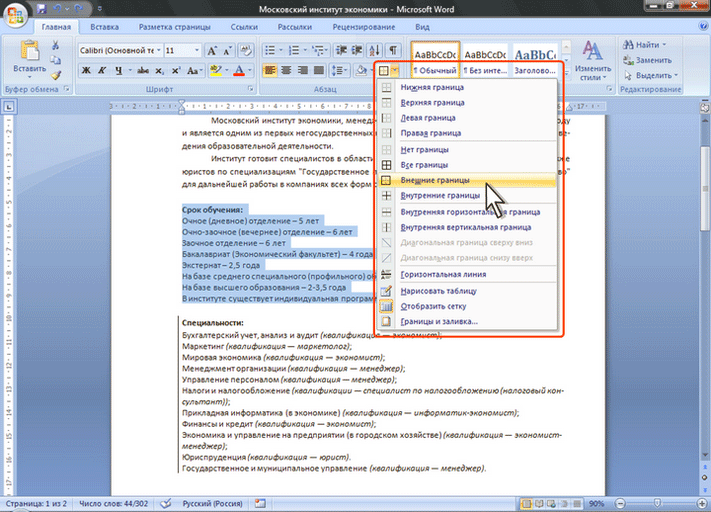The height and width of the screenshot is (512, 711).
Task: Click the Paste (Вставить) clipboard icon
Action: [x=29, y=51]
